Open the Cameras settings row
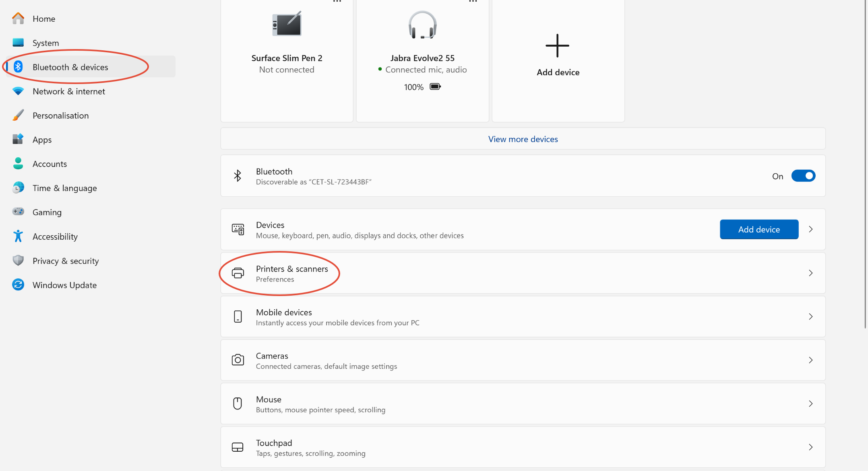Screen dimensions: 868x471 point(523,360)
